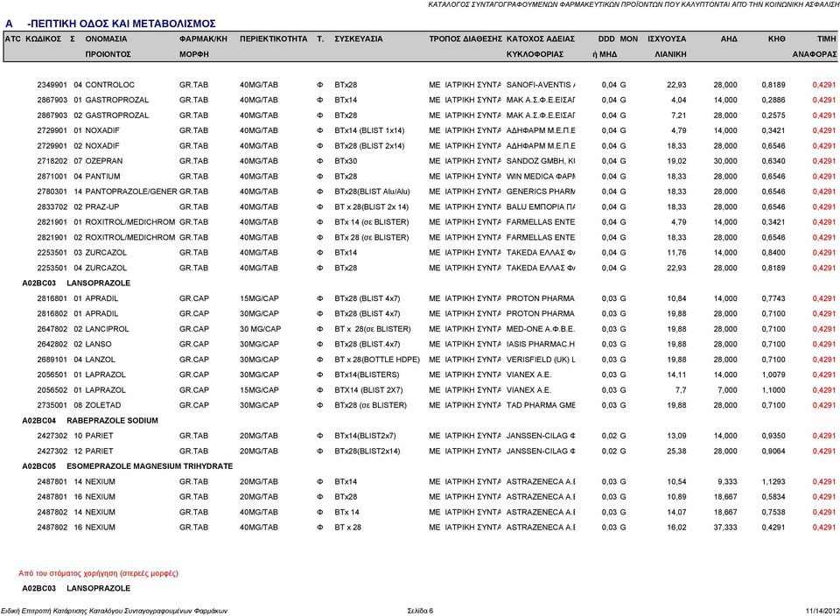Select holder 'SANOFI-AVENTIS'
This screenshot has width=840, height=616.
click(538, 85)
